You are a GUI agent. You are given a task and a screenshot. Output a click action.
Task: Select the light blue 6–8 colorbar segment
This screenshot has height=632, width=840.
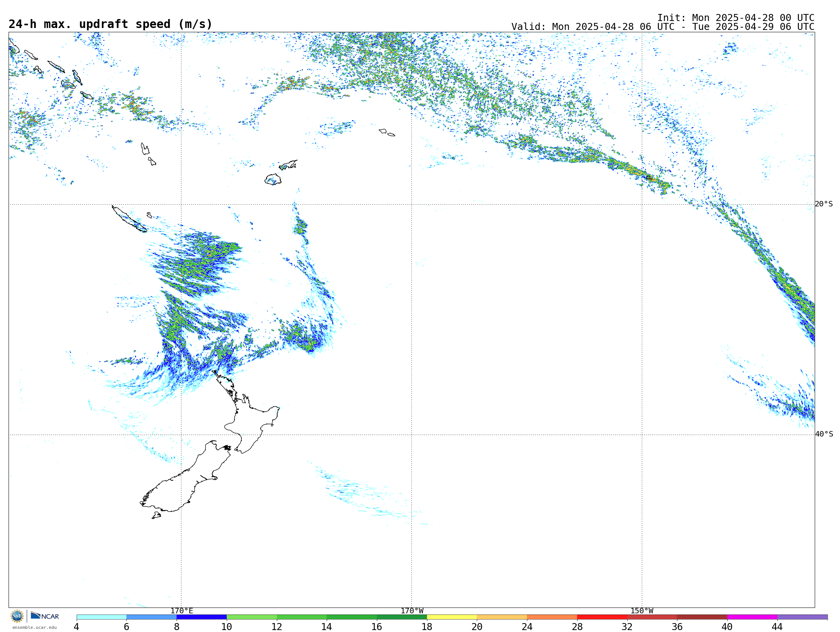click(x=152, y=617)
